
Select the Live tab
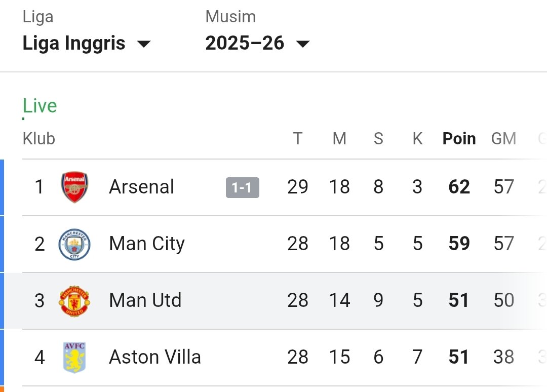(x=40, y=106)
